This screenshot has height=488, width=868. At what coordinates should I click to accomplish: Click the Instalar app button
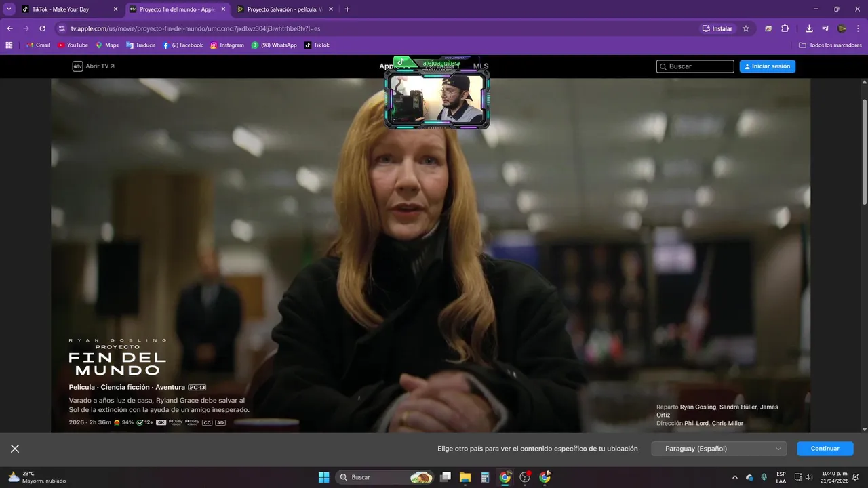click(717, 28)
